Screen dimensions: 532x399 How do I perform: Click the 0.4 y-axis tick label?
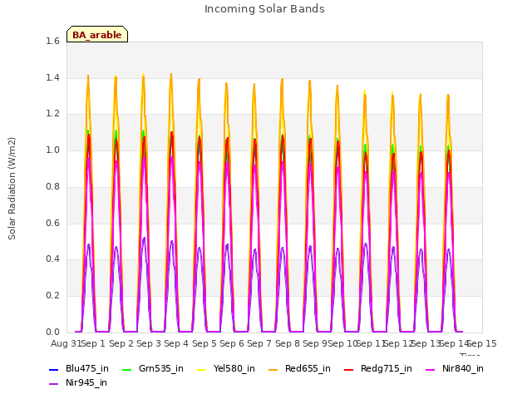point(52,259)
